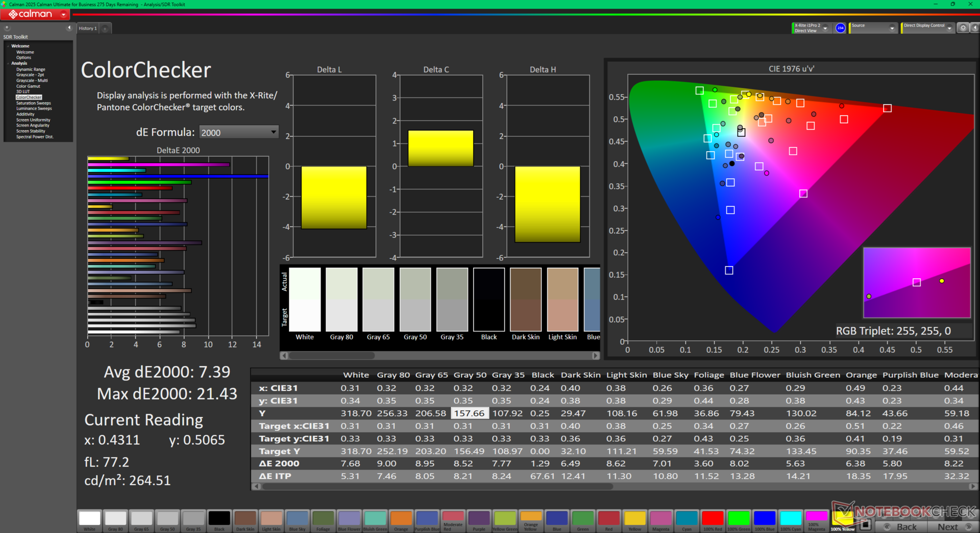Click the blue 234 meter indicator circle
The image size is (980, 533).
click(x=840, y=28)
